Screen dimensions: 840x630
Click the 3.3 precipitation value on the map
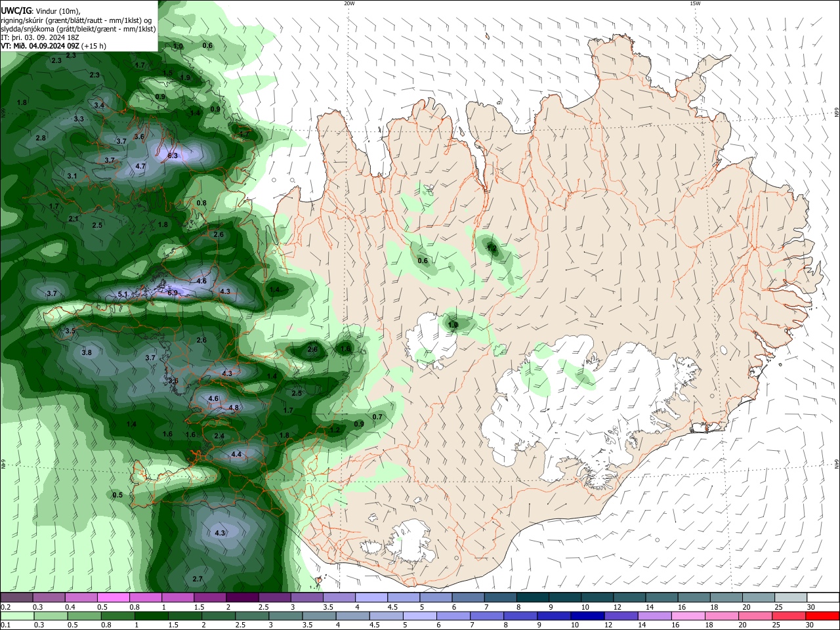click(x=79, y=119)
